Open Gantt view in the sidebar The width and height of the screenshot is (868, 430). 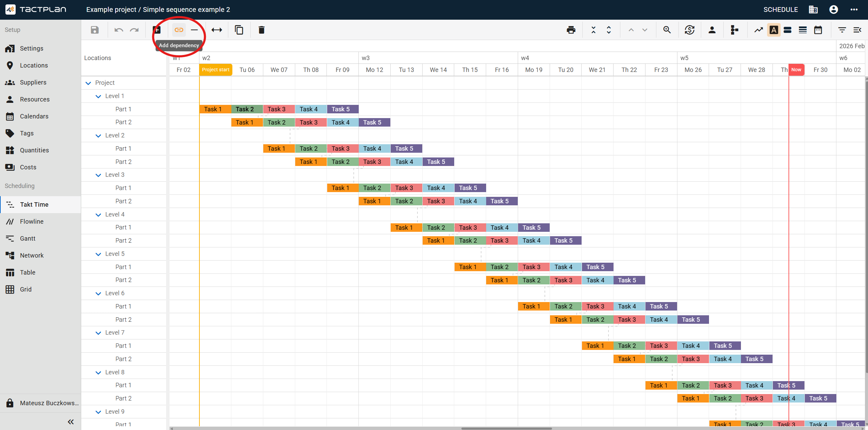click(40, 239)
